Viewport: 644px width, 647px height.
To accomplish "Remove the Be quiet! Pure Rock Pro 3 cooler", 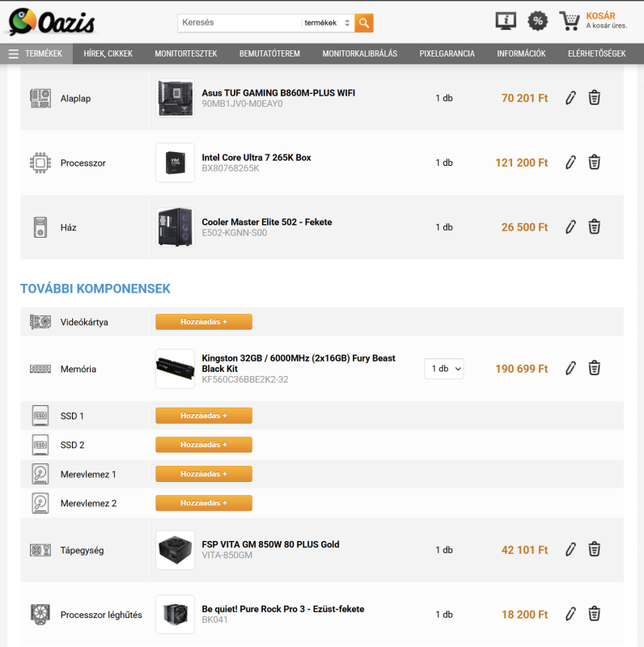I will click(594, 614).
